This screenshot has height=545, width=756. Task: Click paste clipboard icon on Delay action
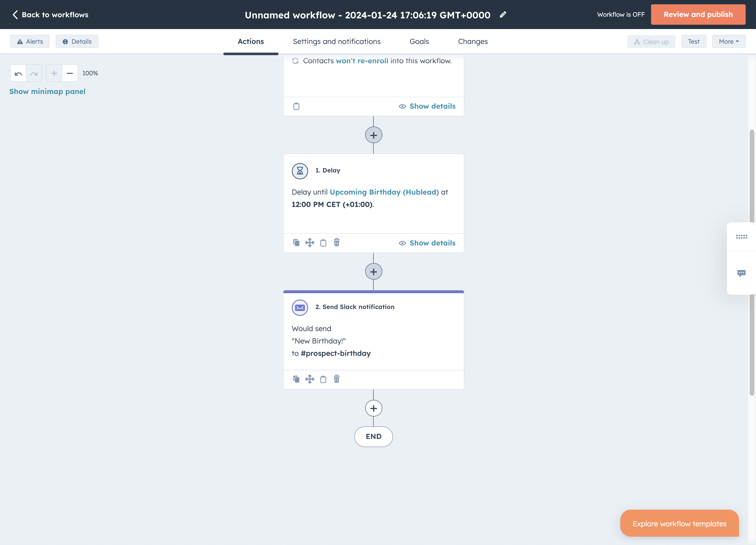tap(323, 243)
